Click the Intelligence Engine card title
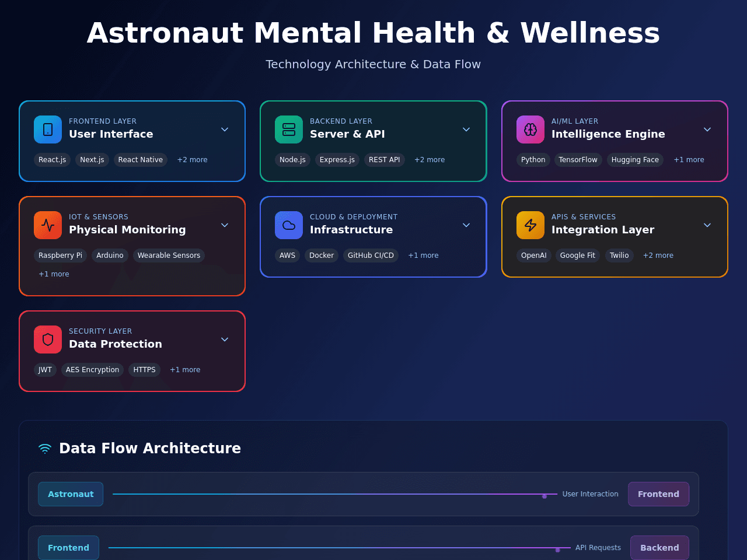 (608, 134)
